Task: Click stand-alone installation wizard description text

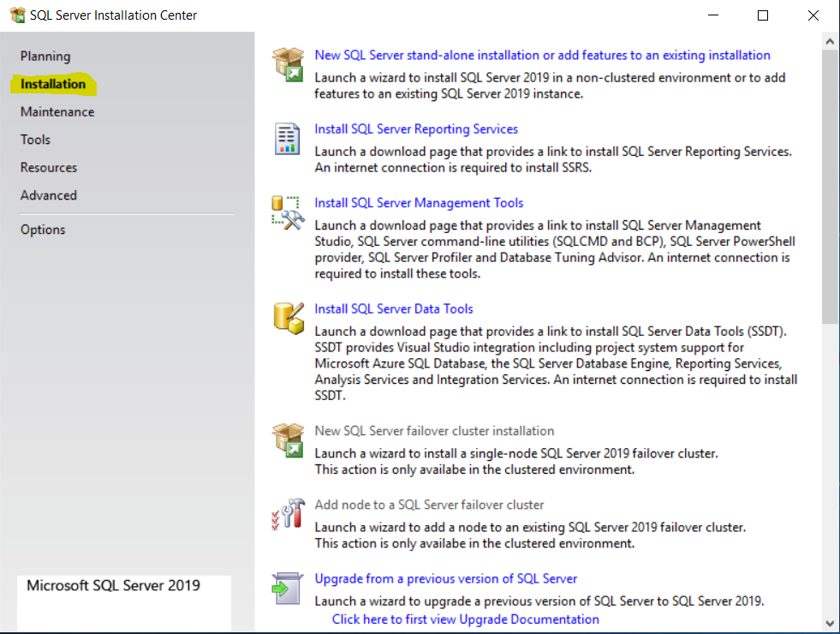Action: [x=550, y=86]
